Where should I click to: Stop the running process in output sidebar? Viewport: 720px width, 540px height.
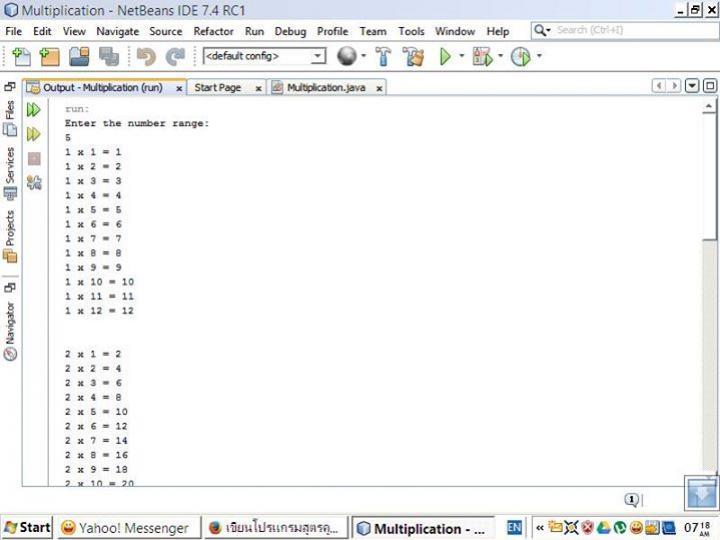click(x=34, y=158)
